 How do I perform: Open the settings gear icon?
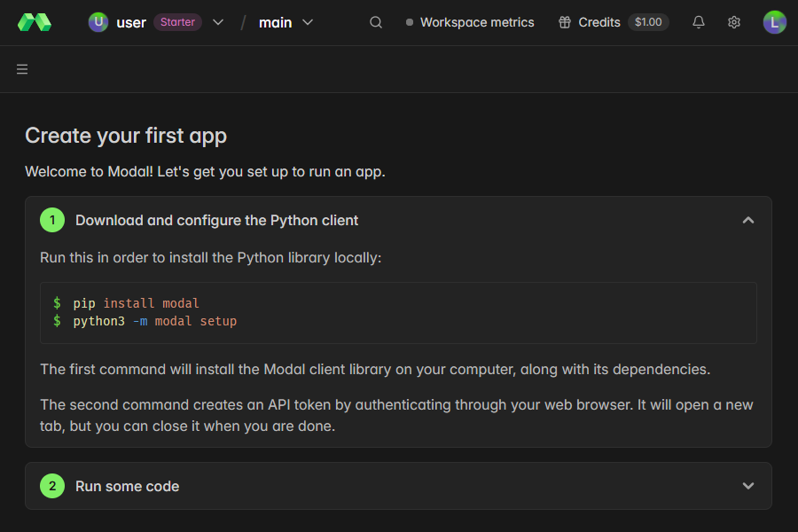pos(734,22)
